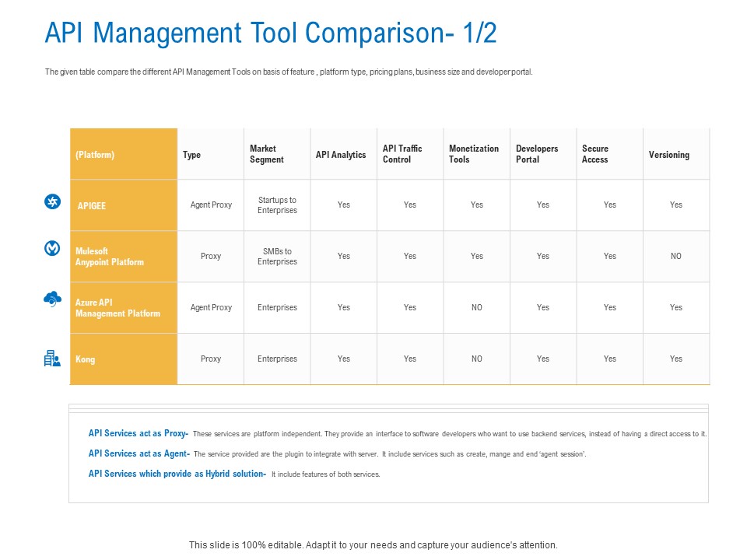Click Azure's Yes under Developers Portal

[543, 308]
